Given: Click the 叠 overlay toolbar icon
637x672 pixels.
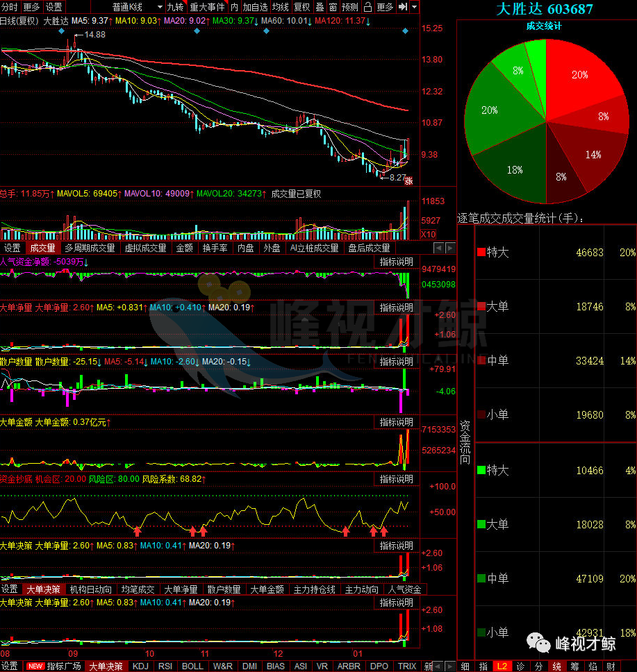Looking at the screenshot, I should tap(320, 7).
